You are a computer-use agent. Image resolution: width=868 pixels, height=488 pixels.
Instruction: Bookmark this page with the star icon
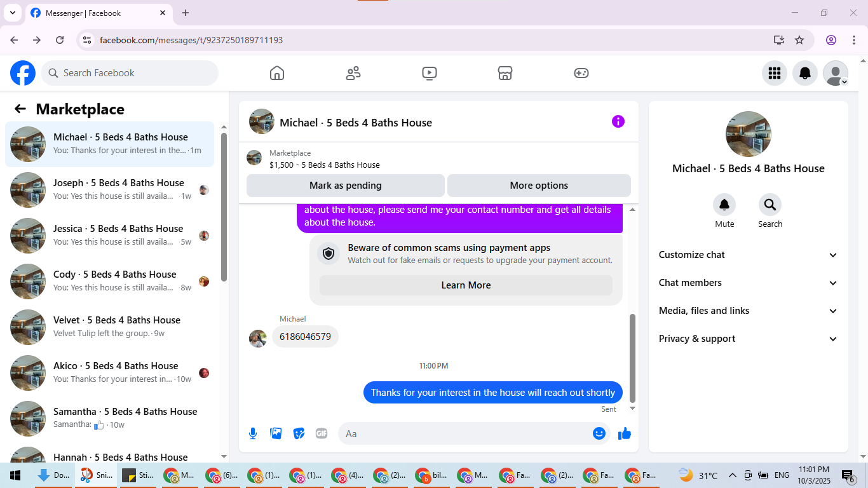799,40
